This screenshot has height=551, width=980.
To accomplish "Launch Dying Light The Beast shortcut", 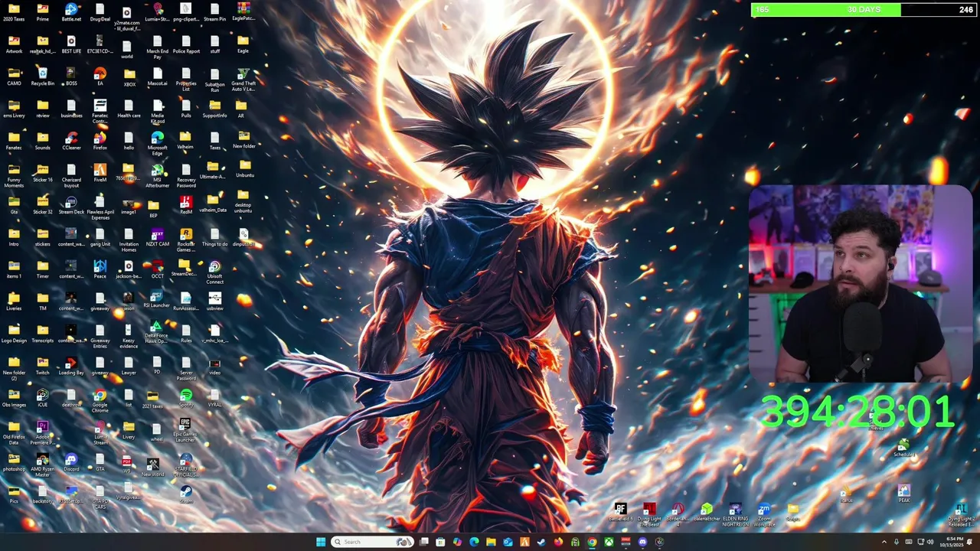I will coord(649,515).
